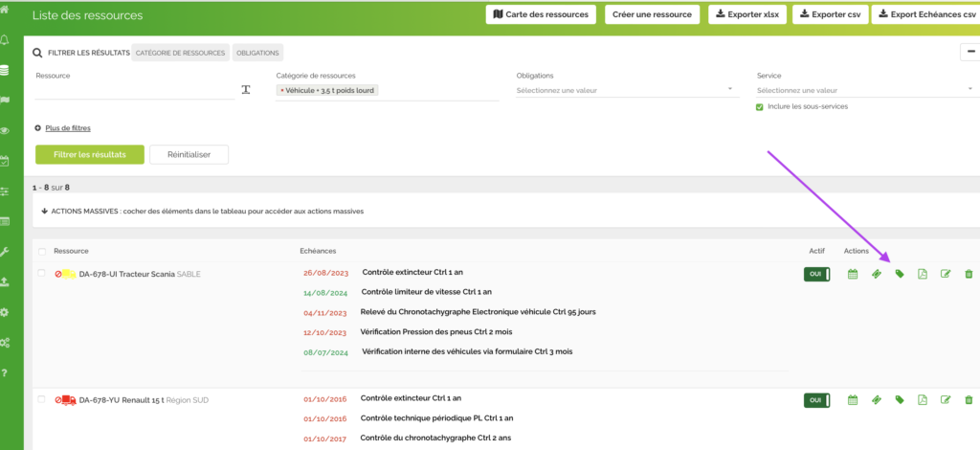Click the PDF icon for DA-678-UI row
The width and height of the screenshot is (980, 450).
923,274
